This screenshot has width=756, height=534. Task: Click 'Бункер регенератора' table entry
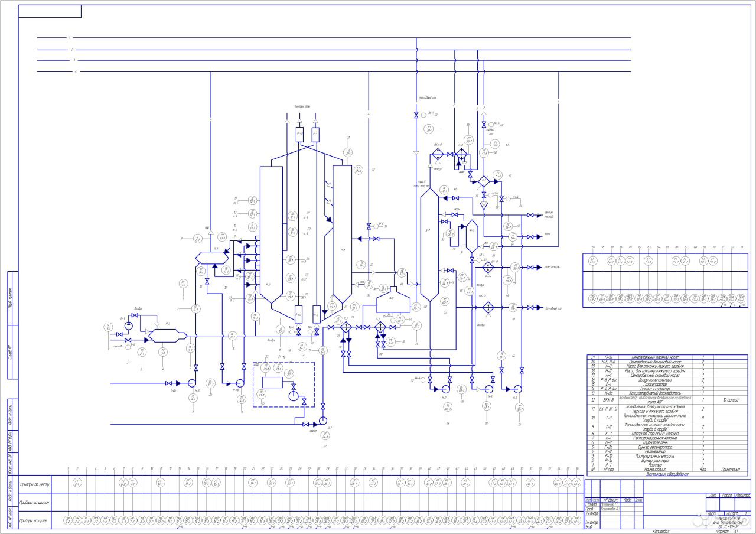(x=655, y=447)
